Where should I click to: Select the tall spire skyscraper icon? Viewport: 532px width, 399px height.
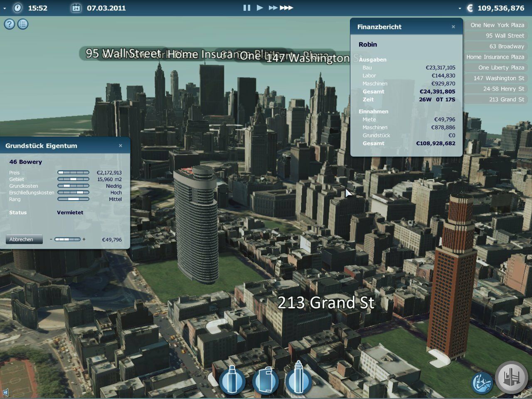(298, 378)
